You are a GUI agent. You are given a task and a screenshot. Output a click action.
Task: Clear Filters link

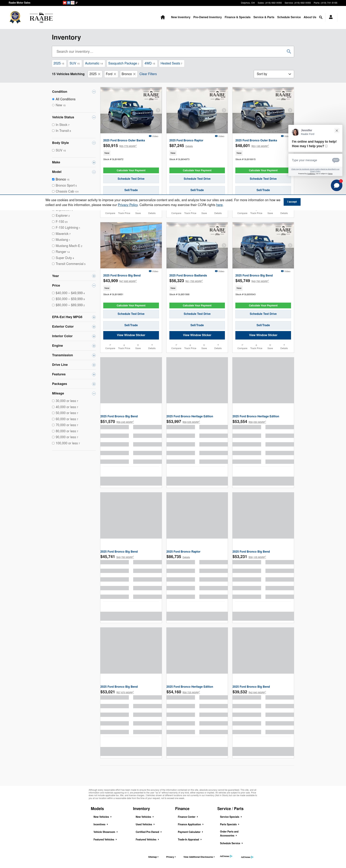(x=148, y=74)
